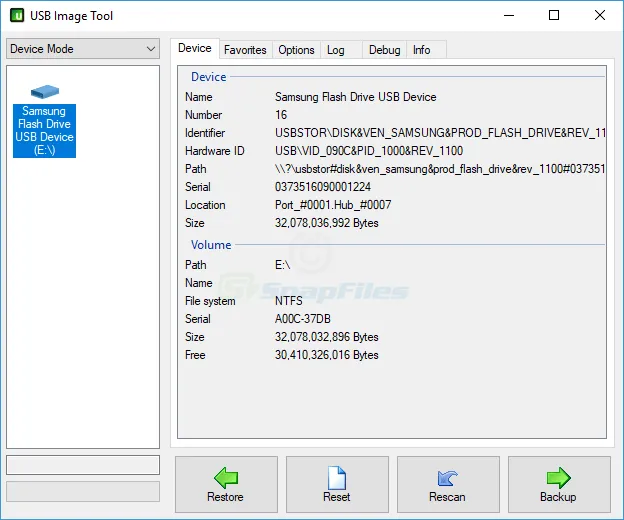The image size is (624, 520).
Task: Select the blue flash drive icon in the device list
Action: click(45, 92)
